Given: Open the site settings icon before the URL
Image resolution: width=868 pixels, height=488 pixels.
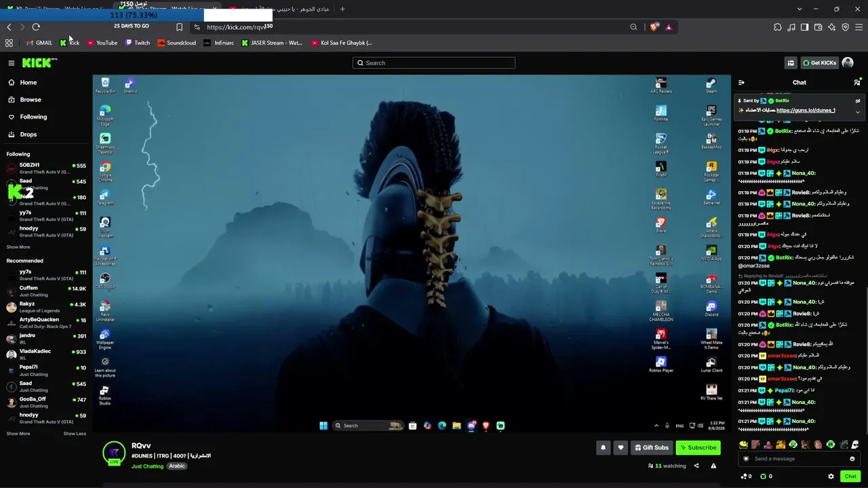Looking at the screenshot, I should pos(197,27).
